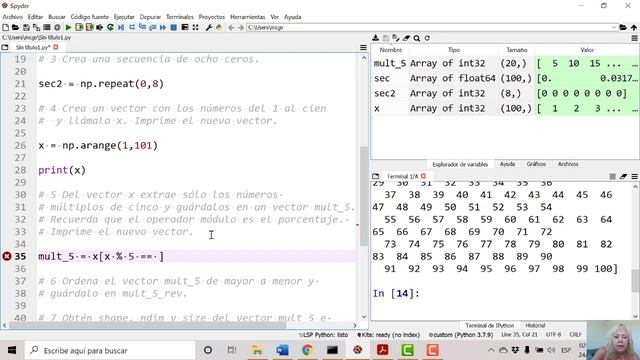Image resolution: width=640 pixels, height=360 pixels.
Task: Go back with the left arrow icon
Action: click(231, 27)
